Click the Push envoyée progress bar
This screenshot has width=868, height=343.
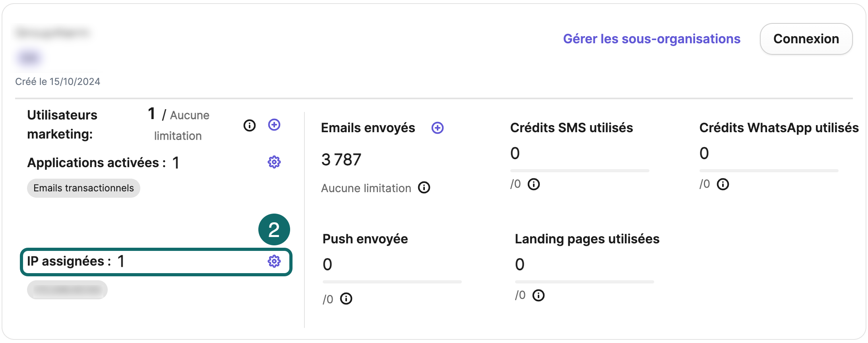[392, 282]
